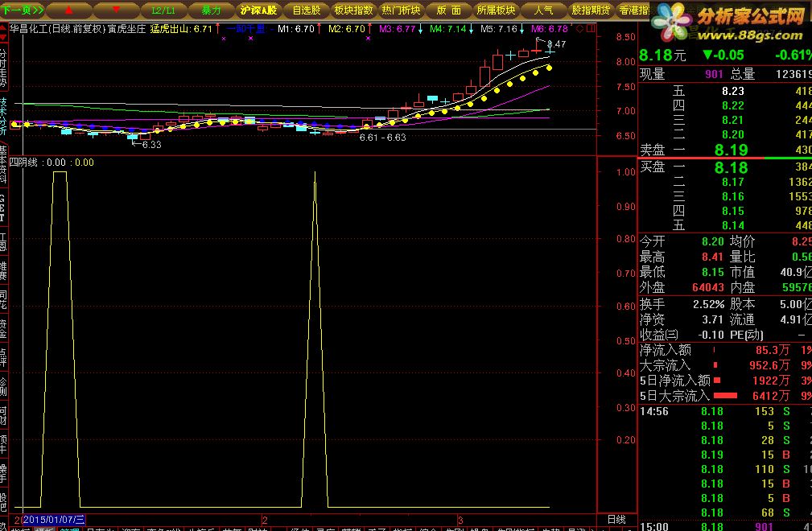Viewport: 812px width, 531px height.
Task: Click buy-five price 8.14
Action: pyautogui.click(x=733, y=225)
